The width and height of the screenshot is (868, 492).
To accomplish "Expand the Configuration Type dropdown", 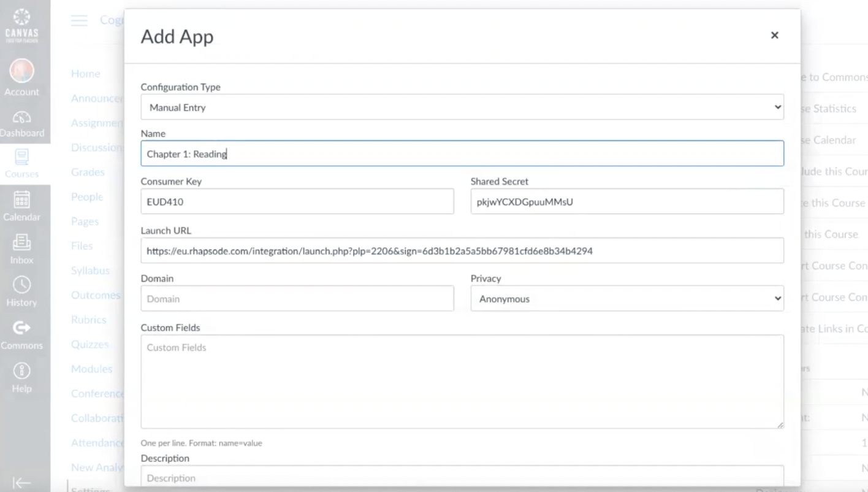I will pyautogui.click(x=462, y=107).
